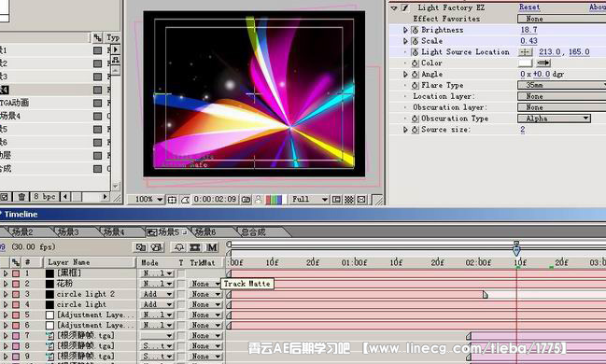
Task: Open the Obscuration Type Alpha dropdown
Action: click(554, 119)
